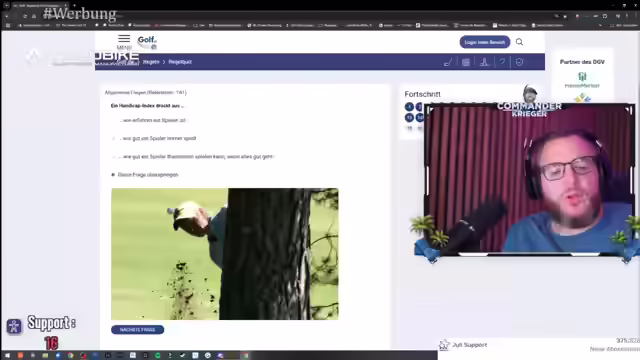Viewport: 640px width, 360px height.
Task: Click the icon left of the question mark
Action: [x=484, y=62]
